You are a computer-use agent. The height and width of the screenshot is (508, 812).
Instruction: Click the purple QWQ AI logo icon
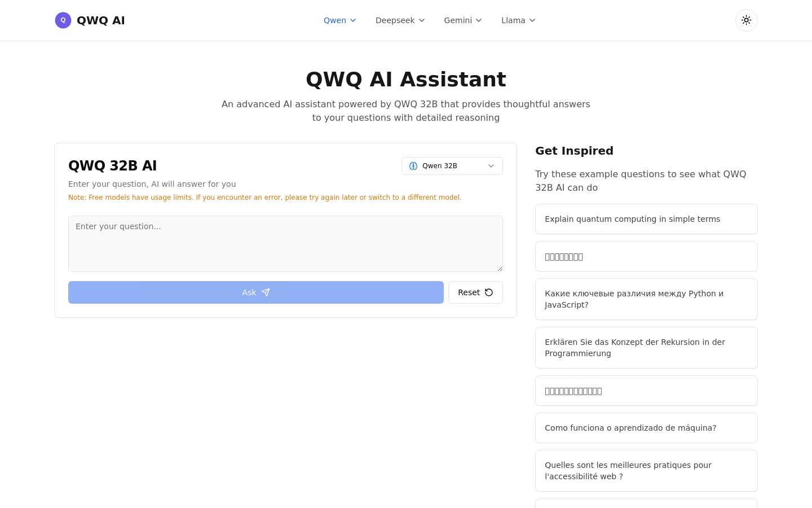coord(63,20)
